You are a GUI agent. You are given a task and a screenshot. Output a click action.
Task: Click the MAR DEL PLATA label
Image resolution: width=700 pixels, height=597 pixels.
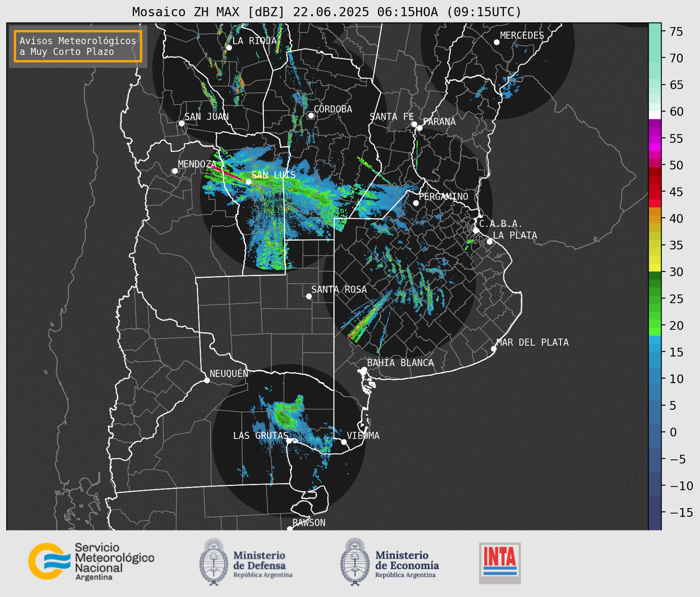532,343
